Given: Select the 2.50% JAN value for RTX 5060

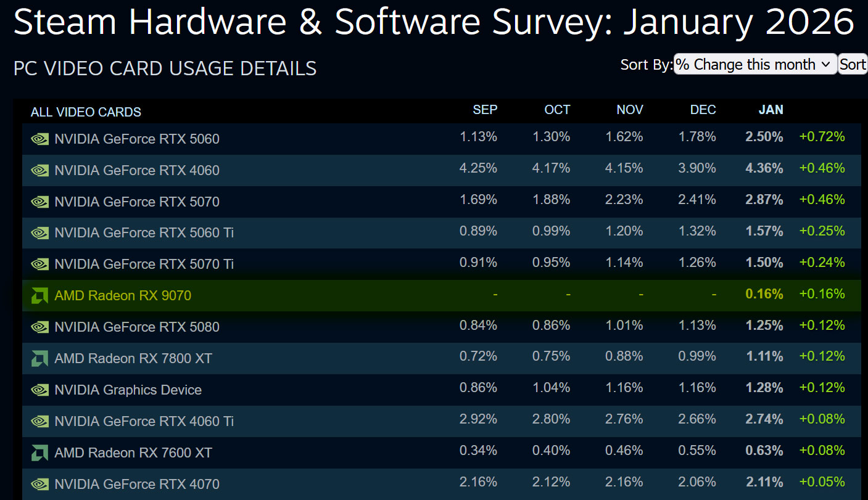Looking at the screenshot, I should click(x=764, y=137).
